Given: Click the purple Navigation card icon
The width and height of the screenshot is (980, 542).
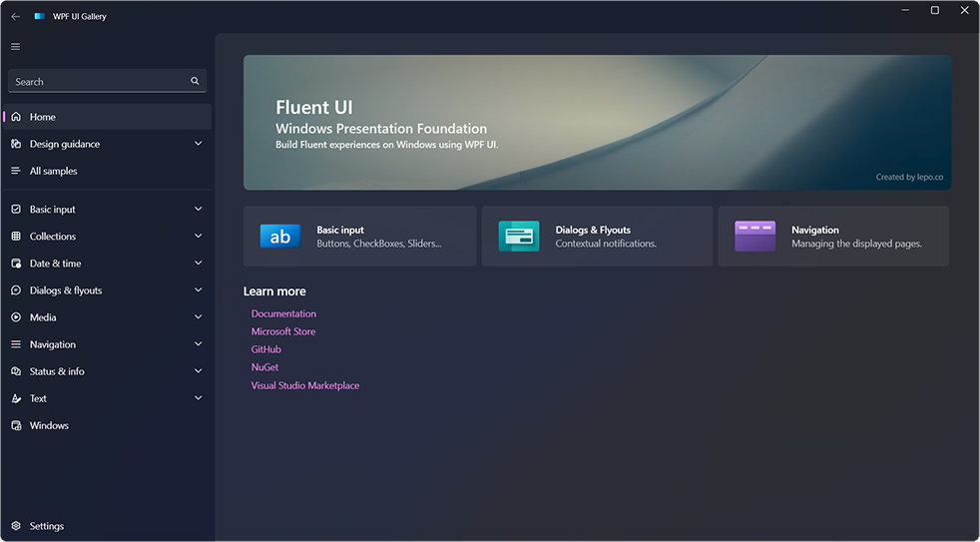Looking at the screenshot, I should coord(755,237).
